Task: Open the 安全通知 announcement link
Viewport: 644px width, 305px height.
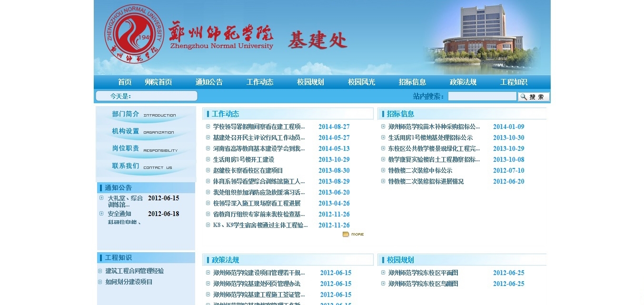Action: 119,214
